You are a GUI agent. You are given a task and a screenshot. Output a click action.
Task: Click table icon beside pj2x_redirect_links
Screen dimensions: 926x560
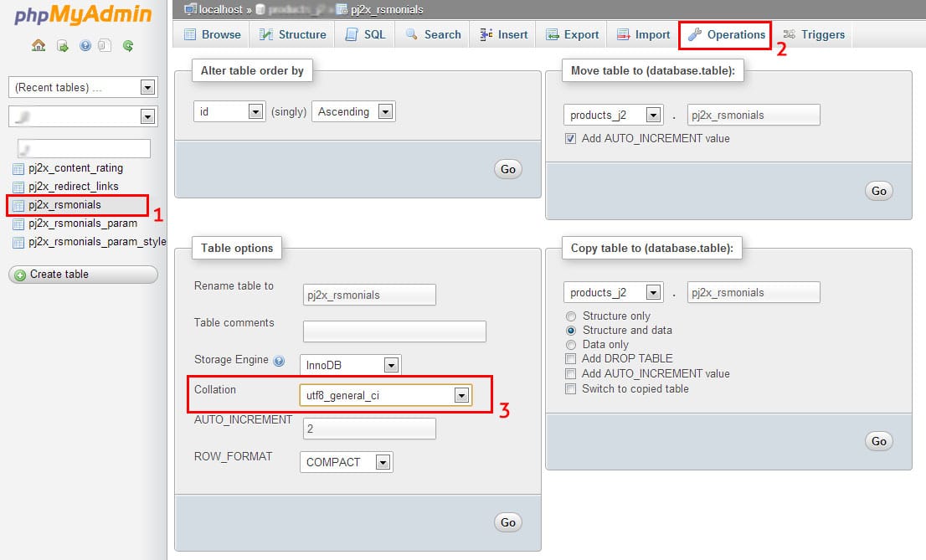pos(18,187)
